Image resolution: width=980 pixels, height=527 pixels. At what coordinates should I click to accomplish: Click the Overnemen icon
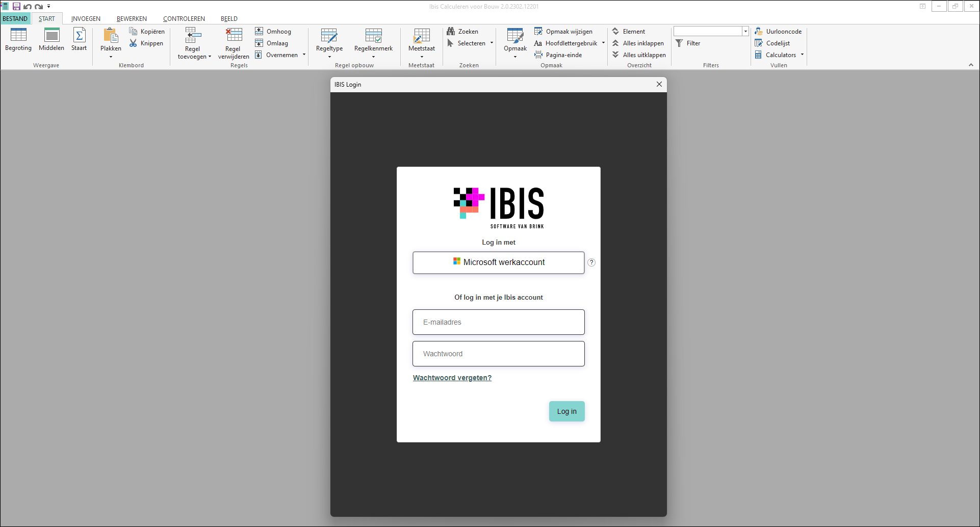click(x=259, y=55)
